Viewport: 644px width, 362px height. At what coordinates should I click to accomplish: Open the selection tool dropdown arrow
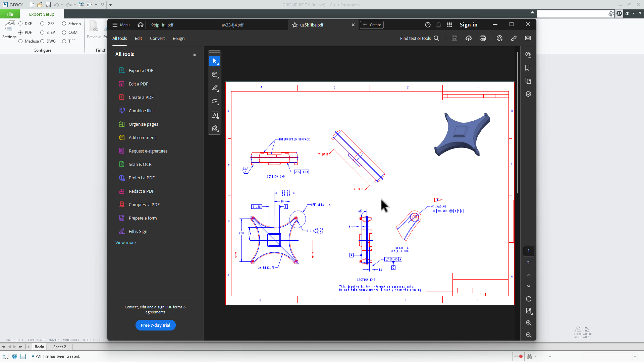point(218,64)
